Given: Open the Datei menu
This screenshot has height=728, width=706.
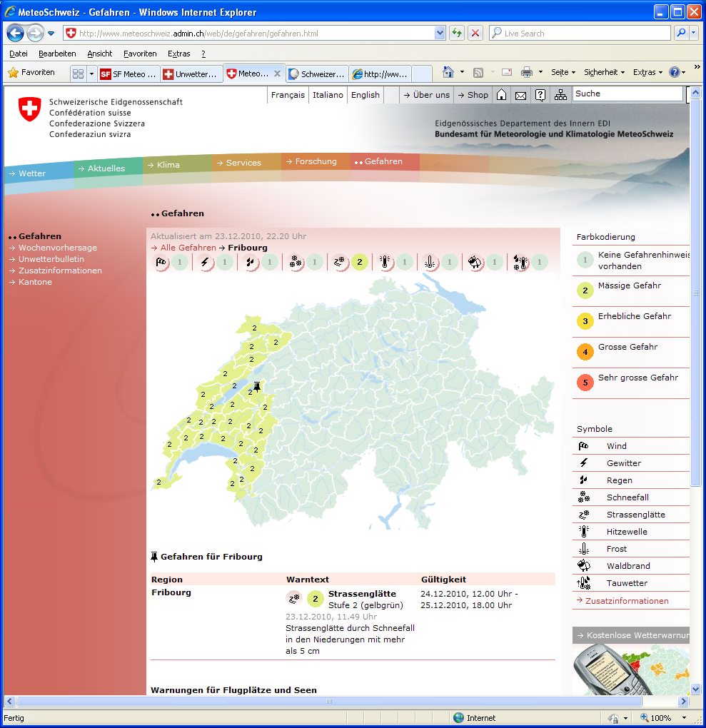Looking at the screenshot, I should 19,54.
